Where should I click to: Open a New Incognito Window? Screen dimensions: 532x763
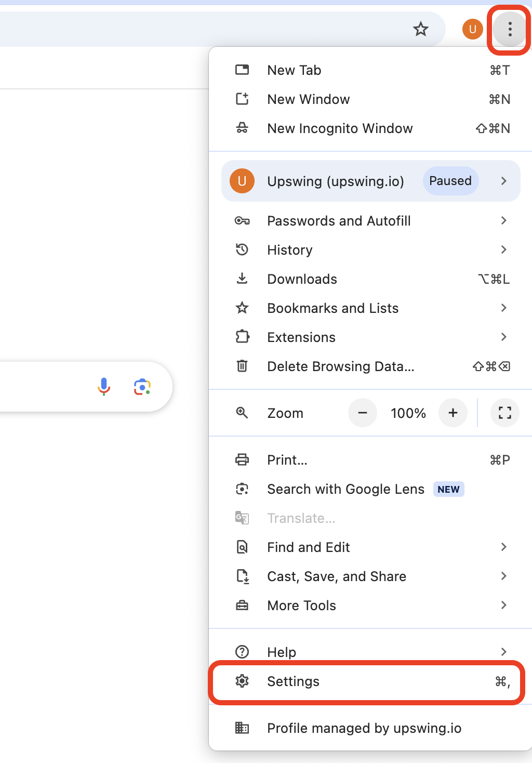tap(370, 128)
